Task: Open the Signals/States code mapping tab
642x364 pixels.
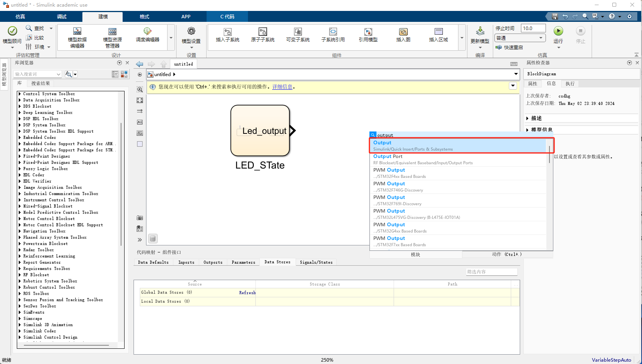Action: click(316, 262)
